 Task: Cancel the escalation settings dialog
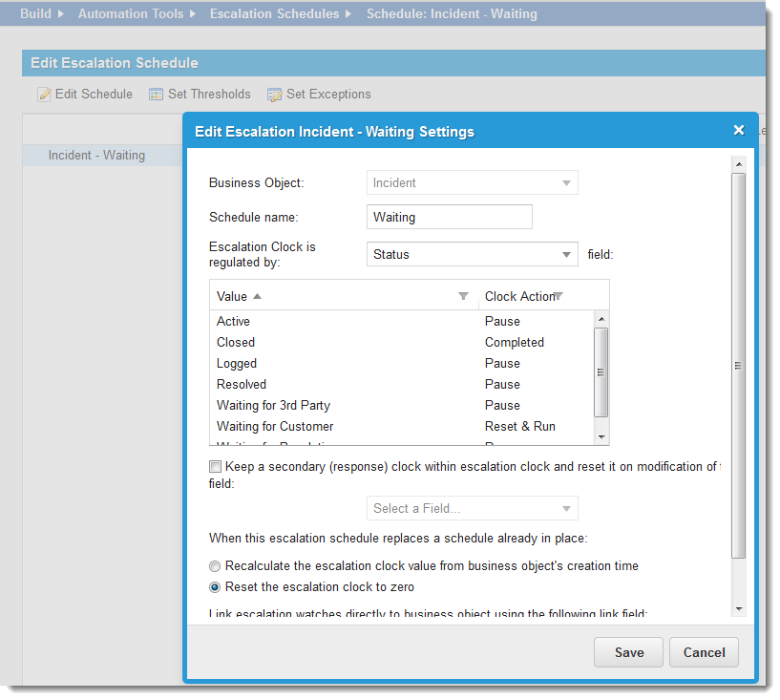(704, 652)
